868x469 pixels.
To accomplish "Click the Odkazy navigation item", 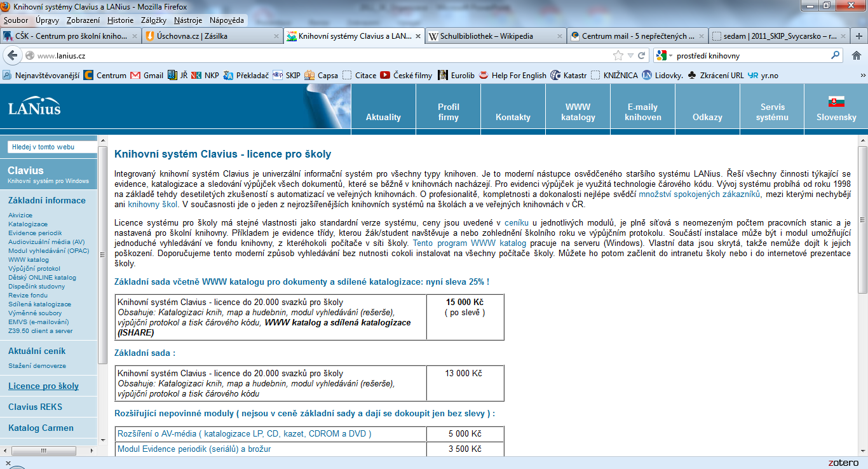I will pyautogui.click(x=708, y=117).
